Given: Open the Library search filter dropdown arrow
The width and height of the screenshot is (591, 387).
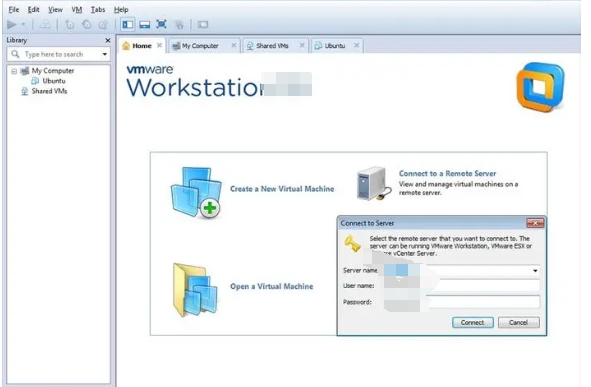Looking at the screenshot, I should point(104,54).
